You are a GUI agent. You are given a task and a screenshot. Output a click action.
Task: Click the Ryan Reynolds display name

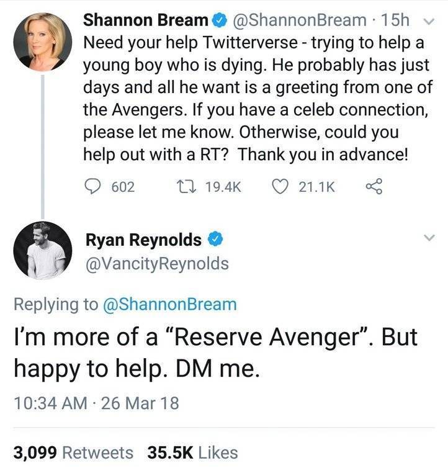tap(142, 240)
